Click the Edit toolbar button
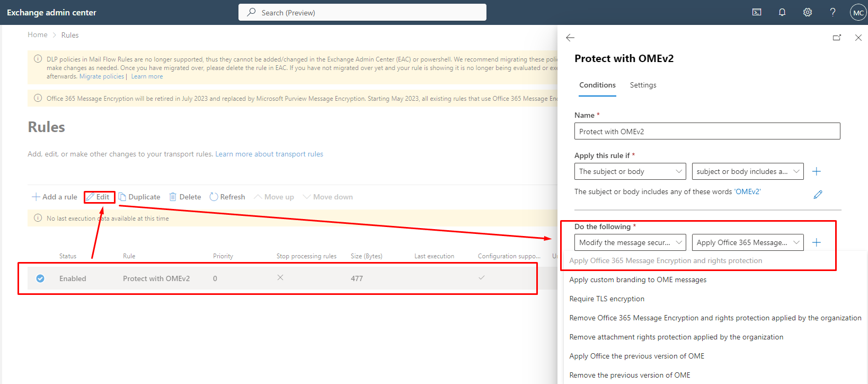868x384 pixels. (x=99, y=197)
